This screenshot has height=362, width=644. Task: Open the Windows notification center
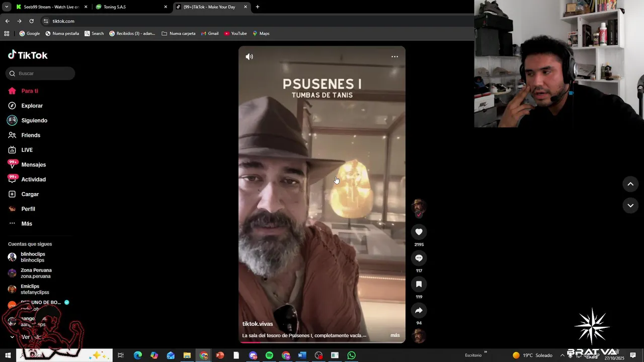(x=633, y=355)
